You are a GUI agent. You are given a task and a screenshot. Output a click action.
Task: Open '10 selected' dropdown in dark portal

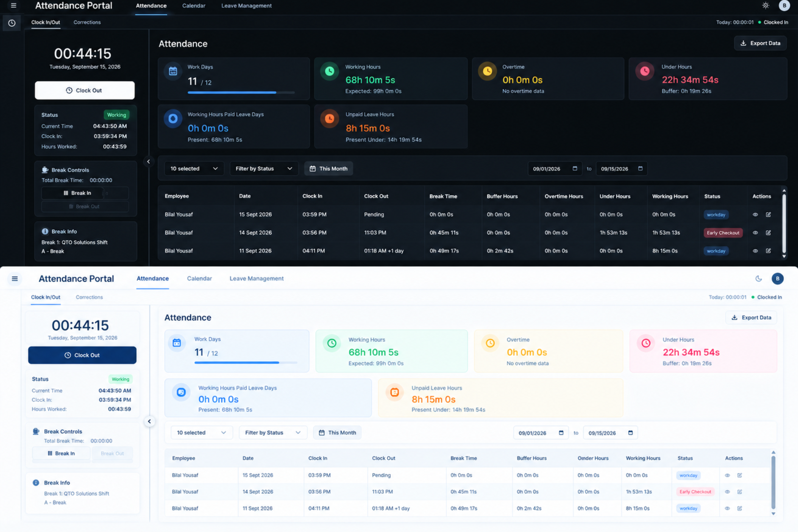(194, 168)
